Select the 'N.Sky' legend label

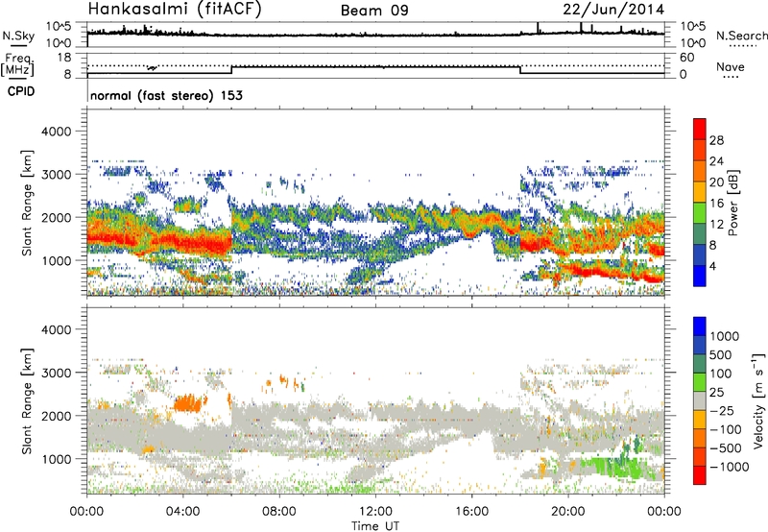tap(18, 36)
